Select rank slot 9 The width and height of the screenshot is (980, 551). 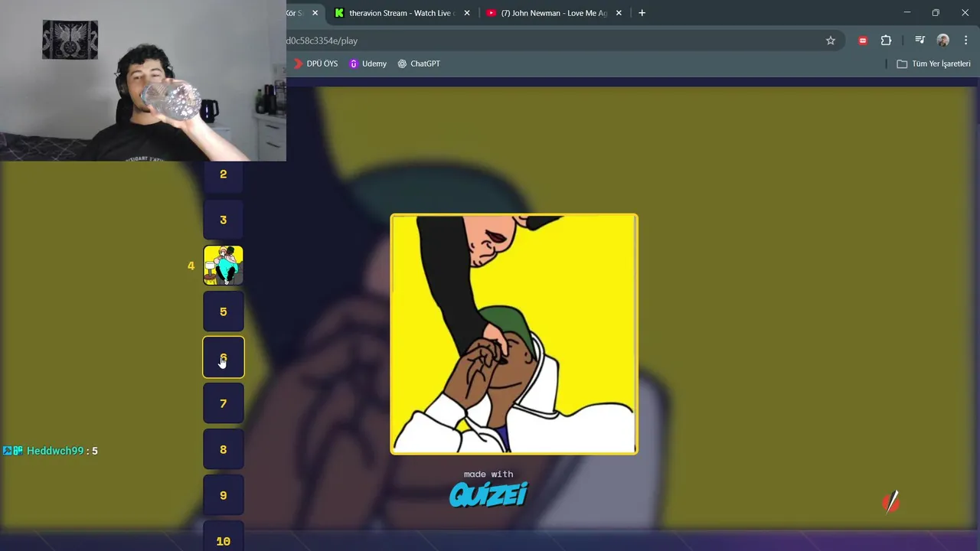pos(223,495)
